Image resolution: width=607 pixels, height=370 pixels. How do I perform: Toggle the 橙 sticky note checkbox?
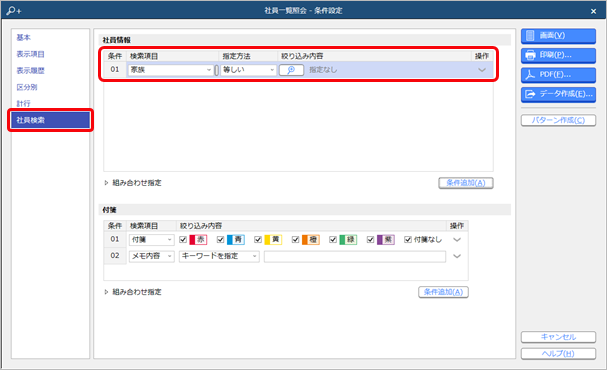[x=295, y=240]
